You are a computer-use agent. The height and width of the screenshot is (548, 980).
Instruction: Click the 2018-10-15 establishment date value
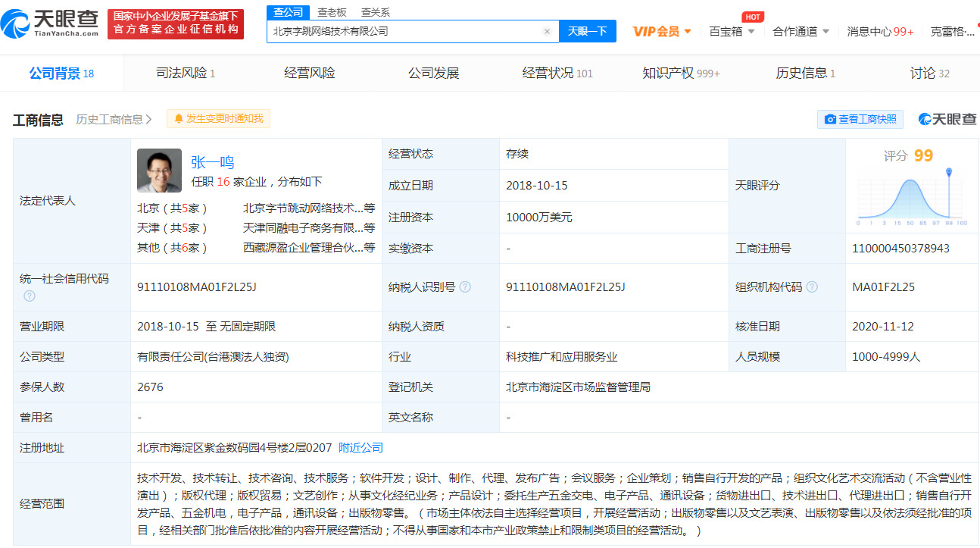(537, 186)
